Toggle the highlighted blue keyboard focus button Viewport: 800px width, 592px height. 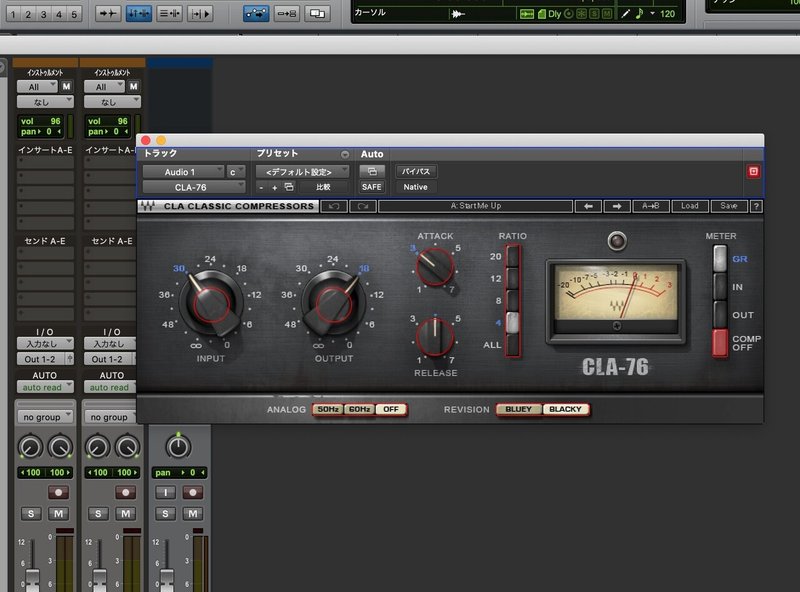click(x=138, y=13)
